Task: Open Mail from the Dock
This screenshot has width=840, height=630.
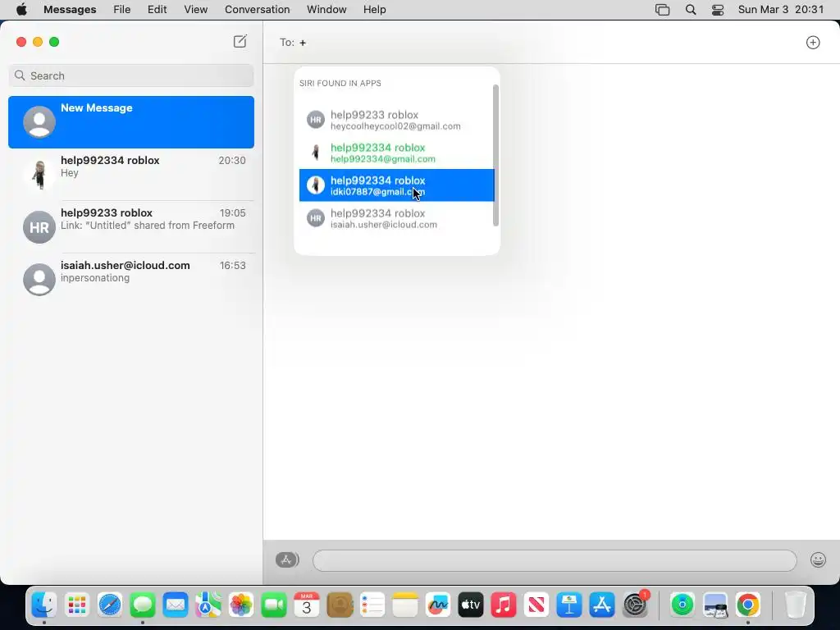Action: [x=176, y=605]
